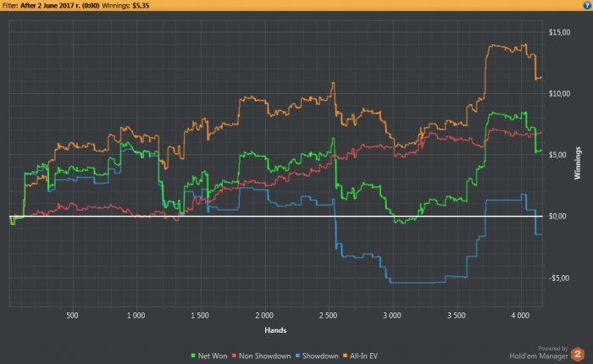Screen dimensions: 593x364
Task: Click the Hands x-axis title
Action: click(275, 330)
